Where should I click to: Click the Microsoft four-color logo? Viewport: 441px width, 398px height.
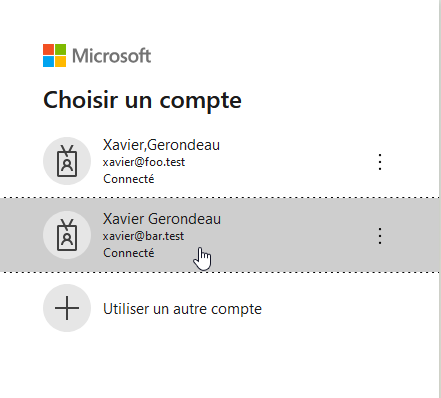(x=54, y=55)
